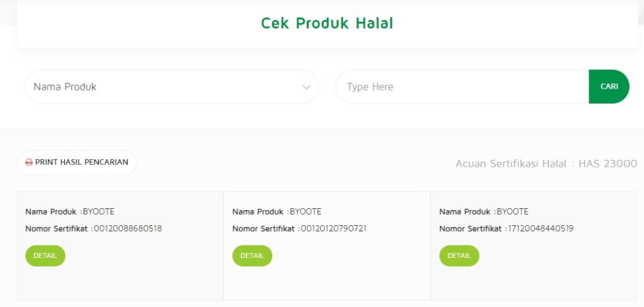Click Nomor Sertifikat label in third card

[470, 228]
